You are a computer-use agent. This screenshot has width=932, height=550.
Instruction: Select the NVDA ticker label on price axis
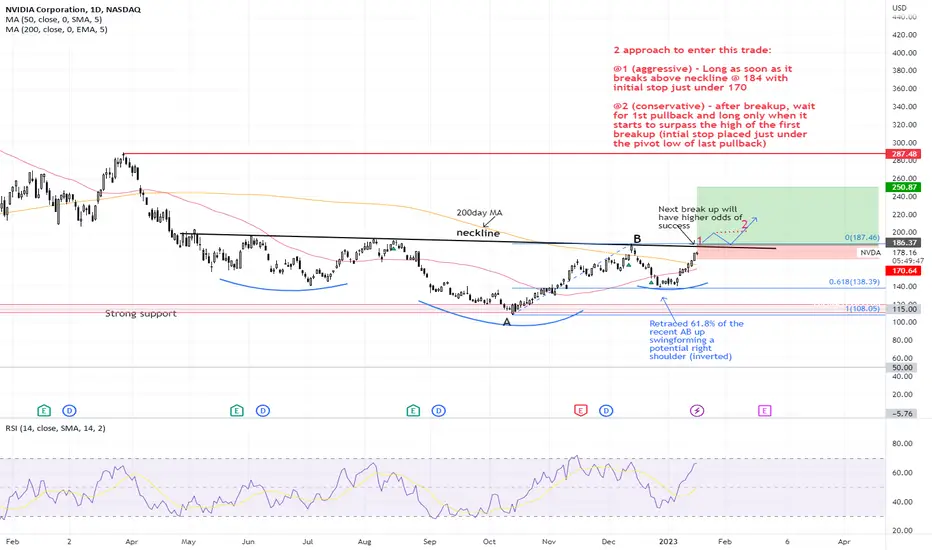click(870, 253)
